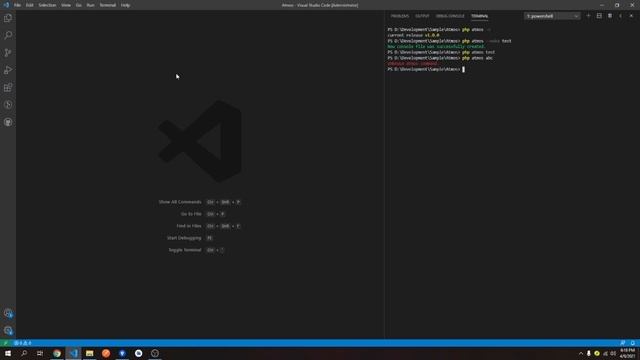Click the microphone tray icon
The height and width of the screenshot is (360, 640).
pyautogui.click(x=589, y=353)
